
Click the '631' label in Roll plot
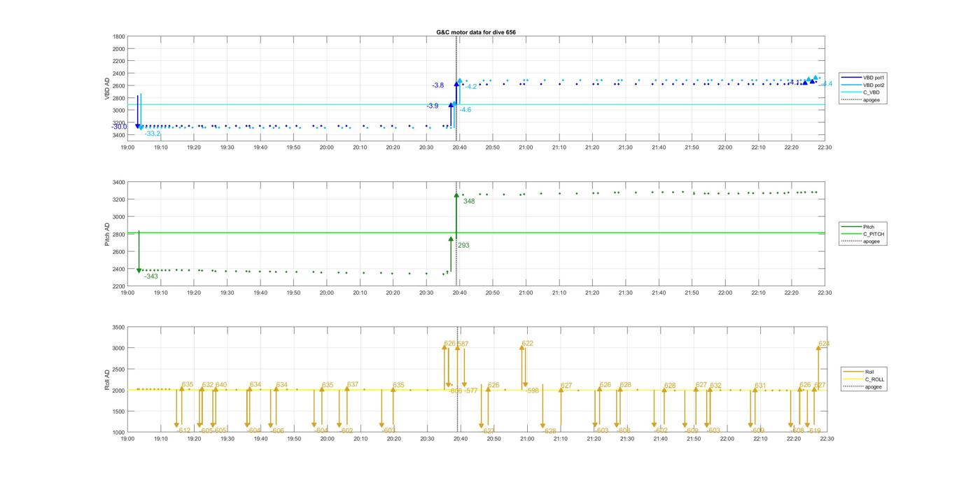coord(760,386)
